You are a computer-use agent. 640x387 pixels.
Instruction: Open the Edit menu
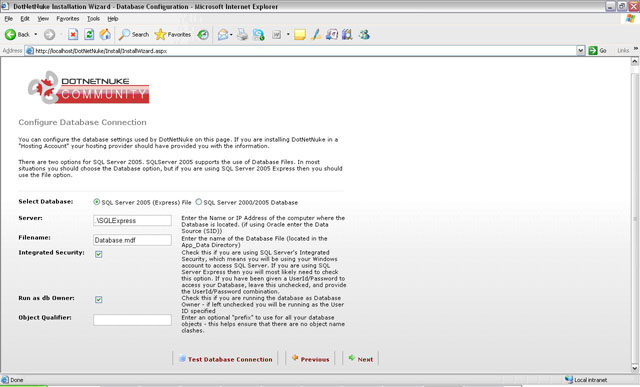click(x=25, y=19)
